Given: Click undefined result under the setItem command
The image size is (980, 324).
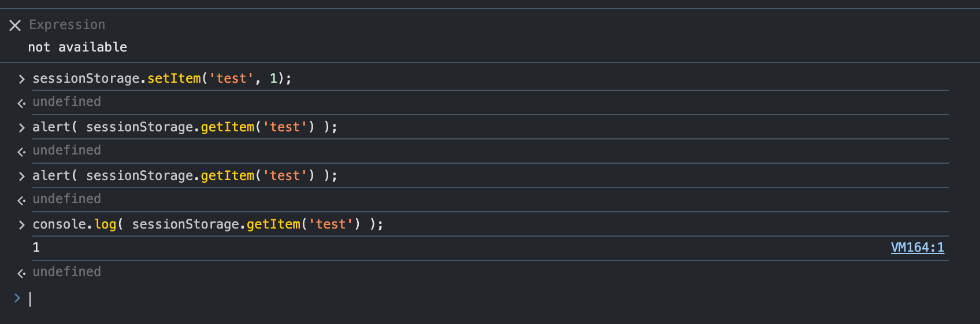Looking at the screenshot, I should [x=67, y=102].
